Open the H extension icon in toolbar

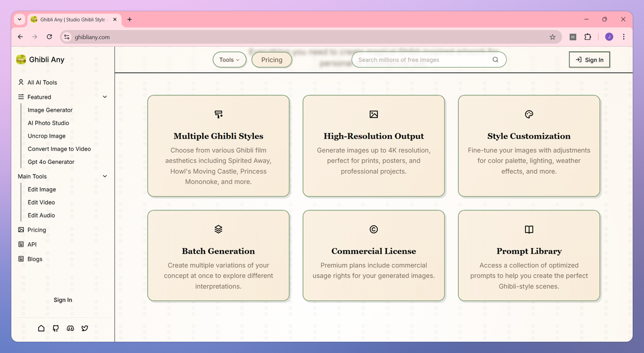coord(573,37)
